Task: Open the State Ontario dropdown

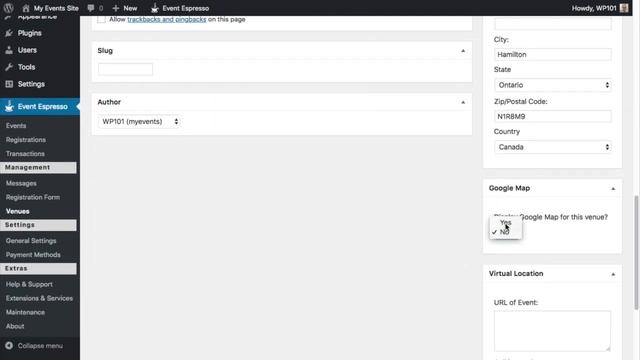Action: 553,85
